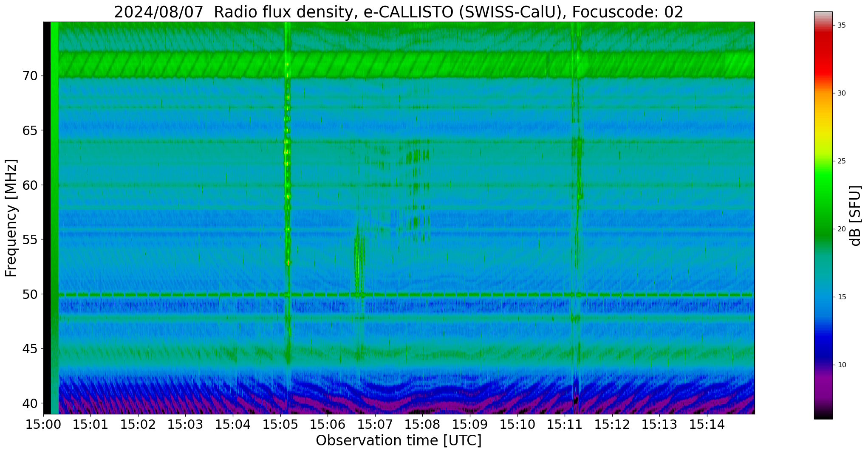Screen dimensions: 868x453
Task: Click the 60 MHz frequency tick label
Action: (30, 185)
